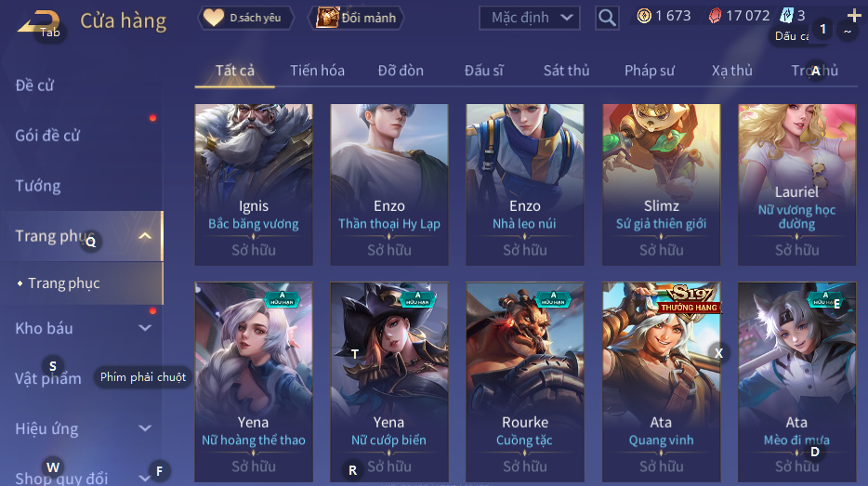The height and width of the screenshot is (486, 868).
Task: Expand the Kho báu sidebar section
Action: pyautogui.click(x=144, y=328)
